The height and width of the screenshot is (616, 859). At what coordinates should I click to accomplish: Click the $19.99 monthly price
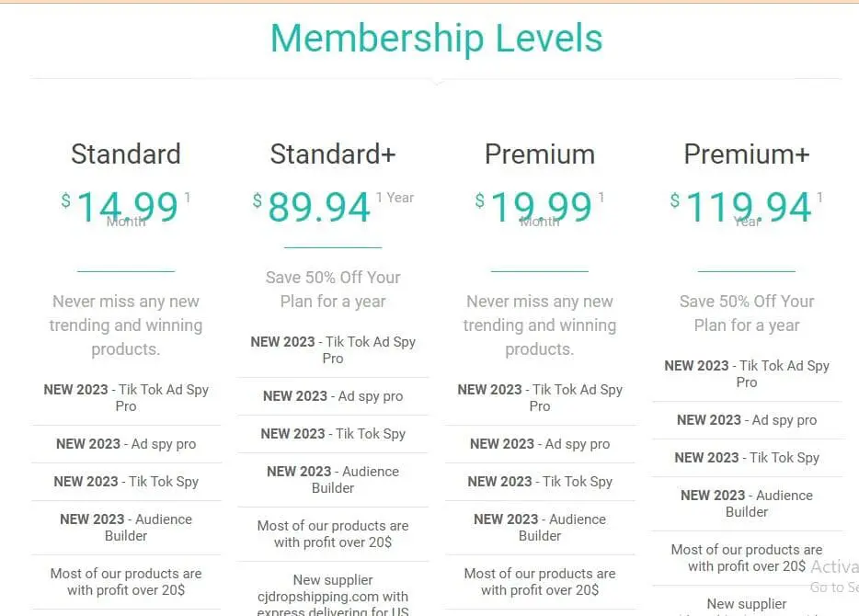click(x=540, y=207)
